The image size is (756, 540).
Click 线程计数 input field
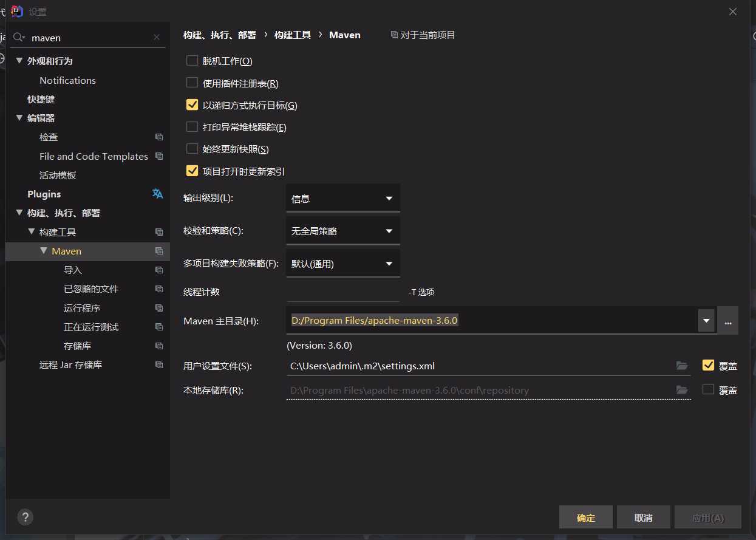343,292
